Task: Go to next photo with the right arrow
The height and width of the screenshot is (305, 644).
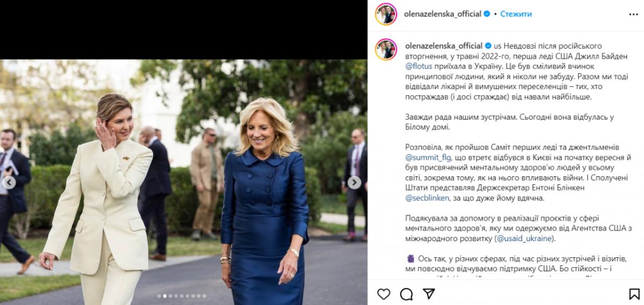Action: tap(354, 182)
